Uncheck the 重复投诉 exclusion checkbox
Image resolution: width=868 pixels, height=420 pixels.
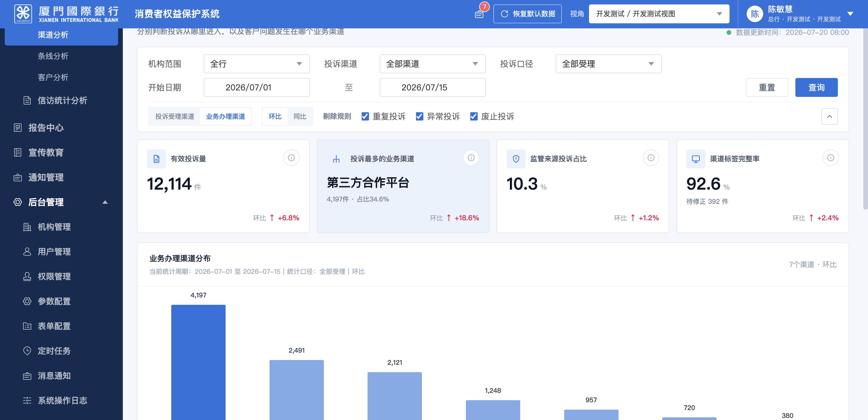pyautogui.click(x=365, y=116)
